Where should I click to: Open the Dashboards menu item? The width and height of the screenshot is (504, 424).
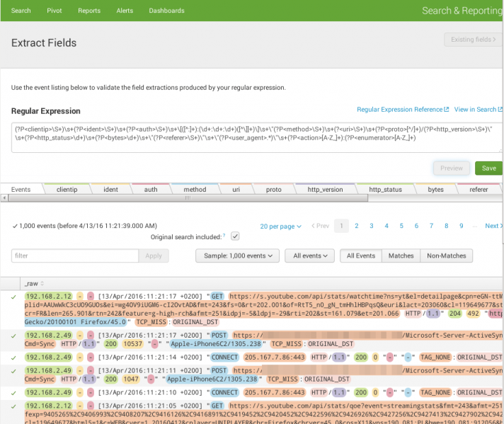coord(166,11)
